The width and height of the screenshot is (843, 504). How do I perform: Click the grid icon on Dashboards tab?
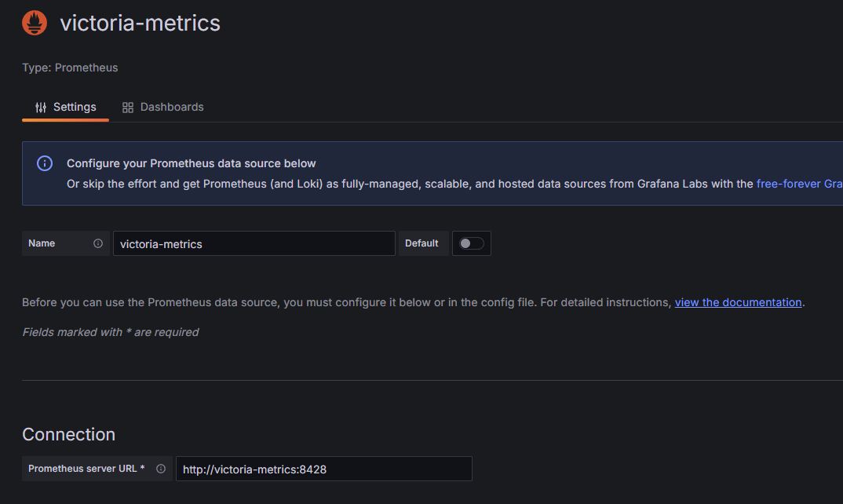coord(128,108)
